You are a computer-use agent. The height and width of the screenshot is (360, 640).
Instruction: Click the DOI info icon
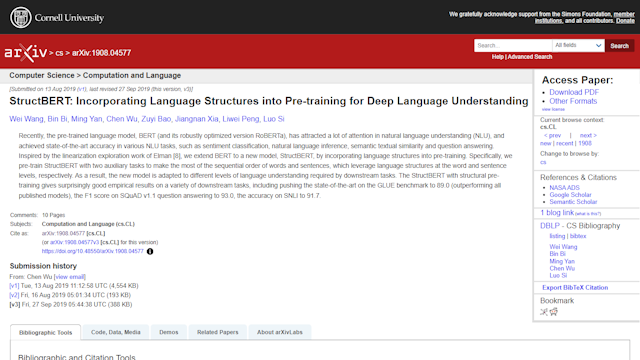point(150,251)
